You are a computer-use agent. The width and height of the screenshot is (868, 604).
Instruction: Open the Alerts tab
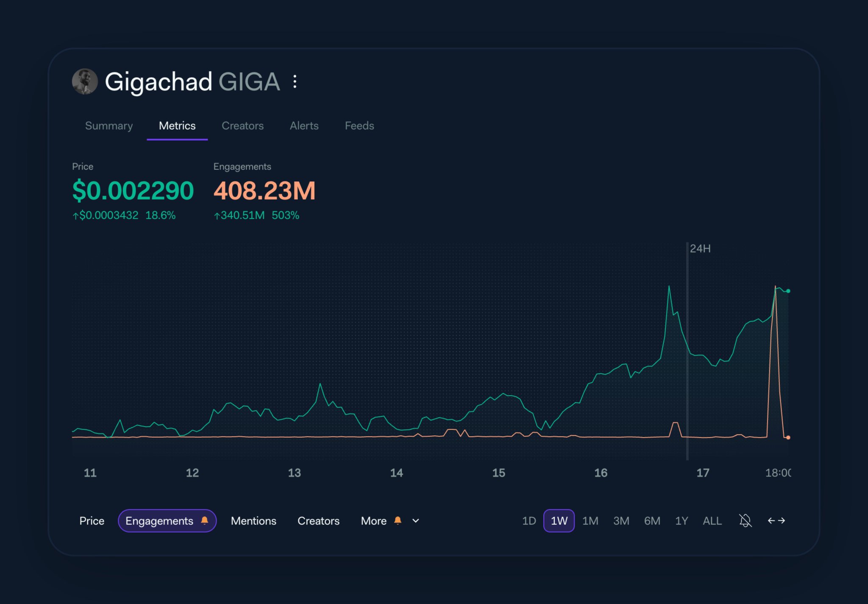click(x=304, y=126)
